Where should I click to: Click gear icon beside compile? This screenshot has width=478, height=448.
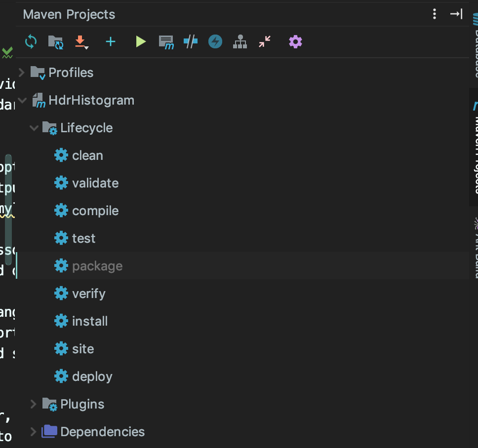(x=61, y=211)
